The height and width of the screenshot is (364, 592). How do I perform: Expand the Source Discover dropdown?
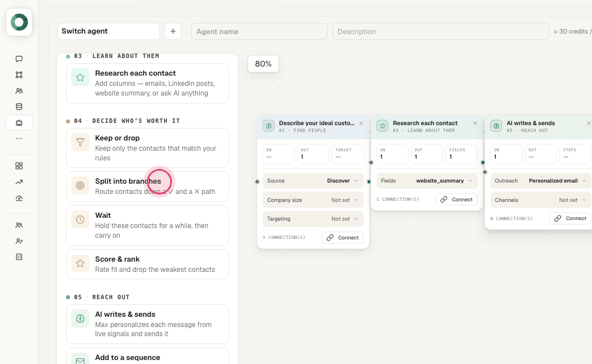tap(313, 181)
